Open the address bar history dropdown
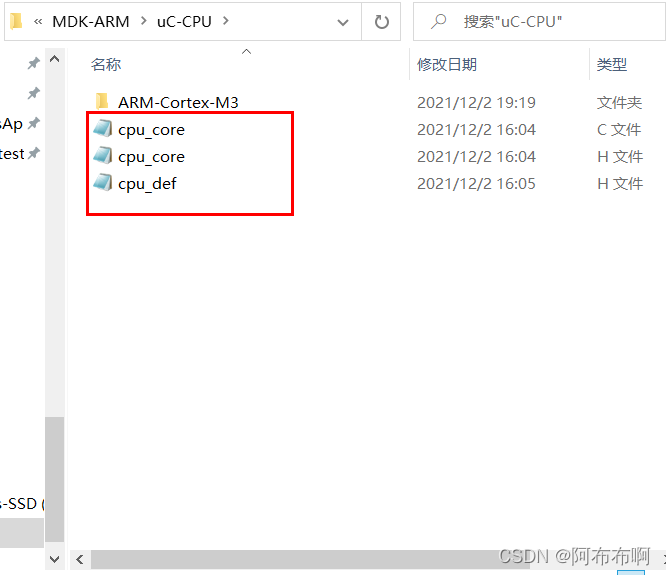Screen dimensions: 666x575 coord(343,22)
